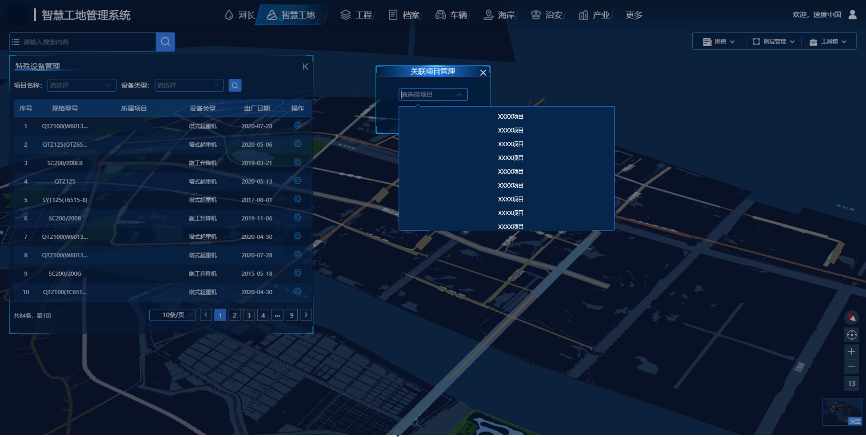Screen dimensions: 866x437
Task: Click the locate/crosshair map control
Action: coord(852,335)
